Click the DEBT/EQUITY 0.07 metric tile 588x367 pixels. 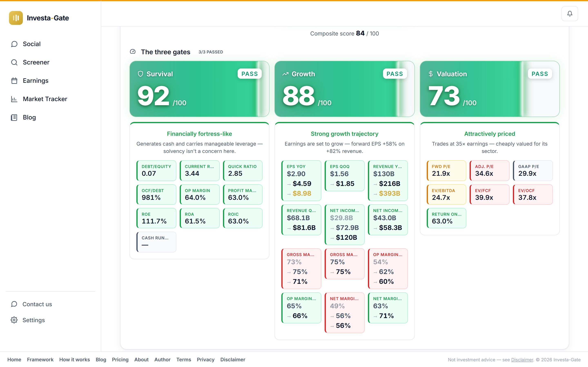[156, 170]
